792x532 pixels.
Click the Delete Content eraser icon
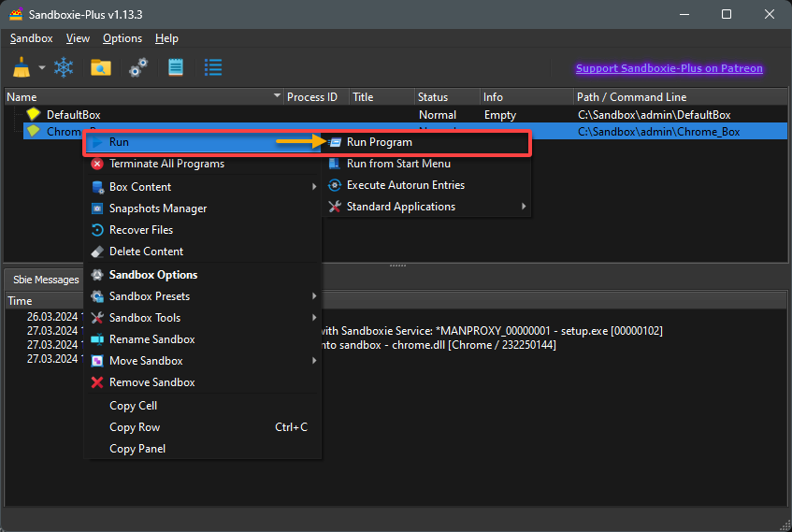97,252
